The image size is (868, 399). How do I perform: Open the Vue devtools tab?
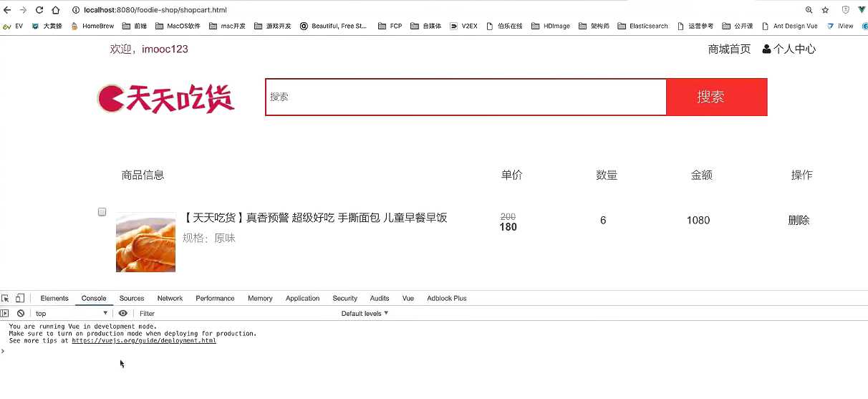(x=408, y=298)
